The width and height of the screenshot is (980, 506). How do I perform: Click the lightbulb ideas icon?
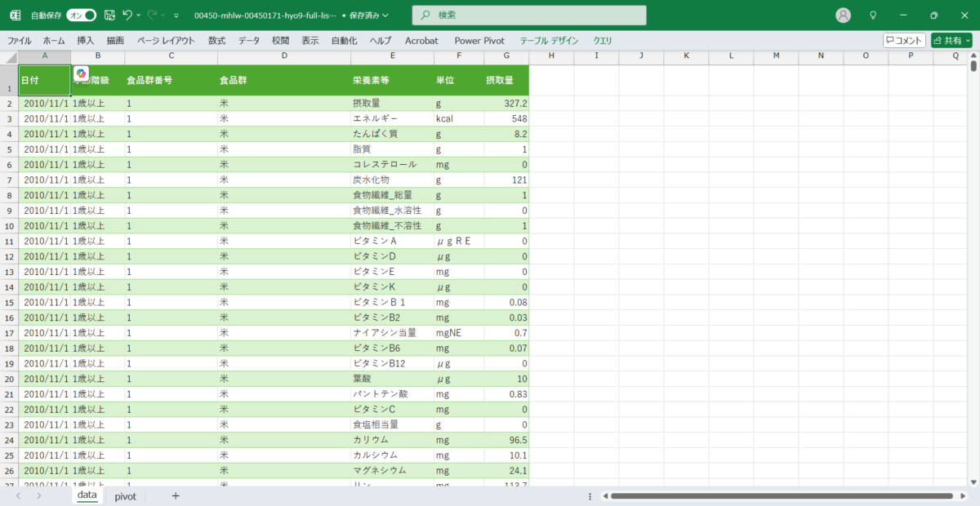(873, 16)
